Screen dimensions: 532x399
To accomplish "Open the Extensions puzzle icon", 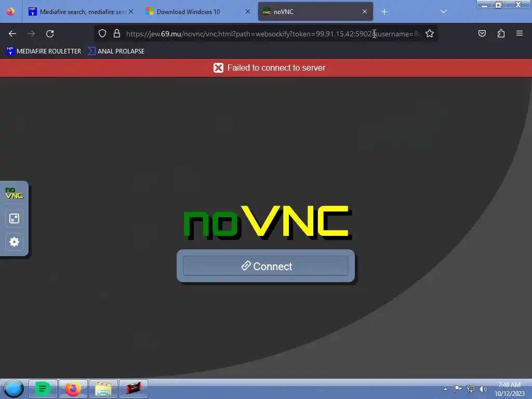I will [501, 33].
